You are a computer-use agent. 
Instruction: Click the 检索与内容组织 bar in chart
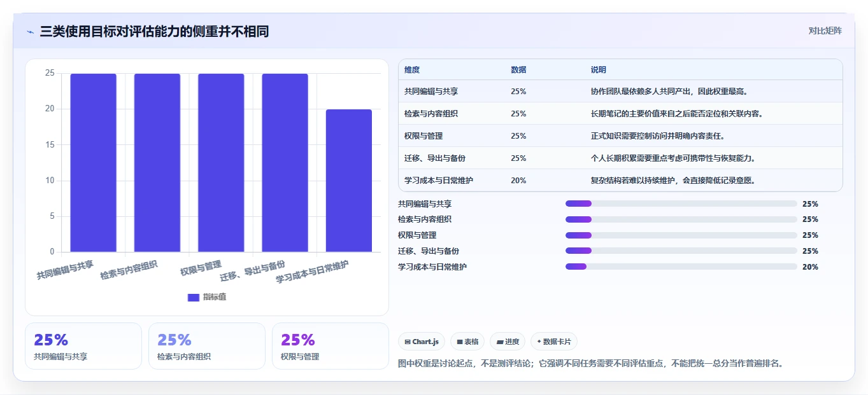pyautogui.click(x=157, y=163)
